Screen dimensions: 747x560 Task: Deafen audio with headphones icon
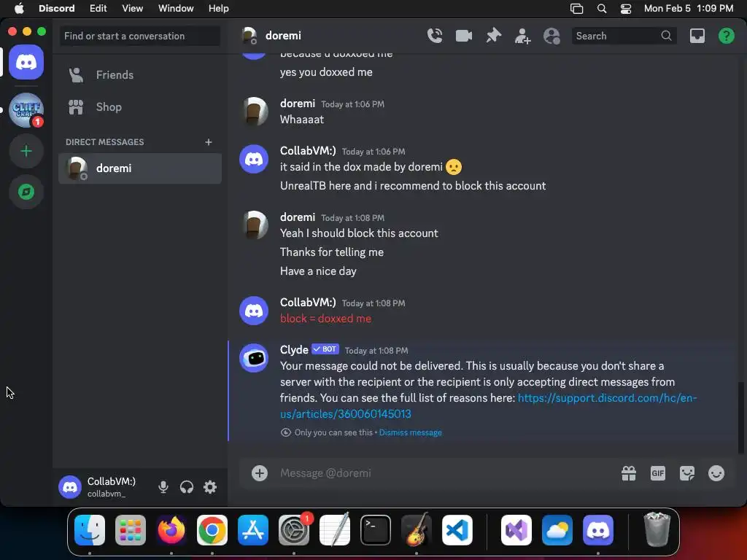coord(186,486)
